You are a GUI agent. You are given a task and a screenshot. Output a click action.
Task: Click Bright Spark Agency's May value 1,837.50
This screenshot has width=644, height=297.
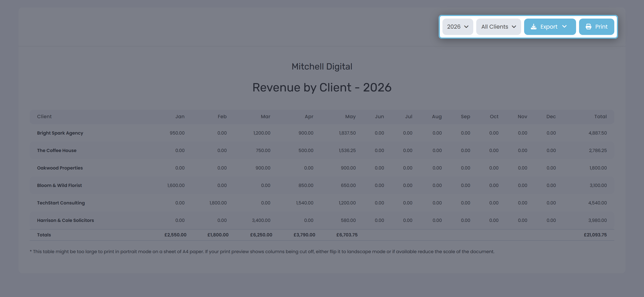(347, 133)
